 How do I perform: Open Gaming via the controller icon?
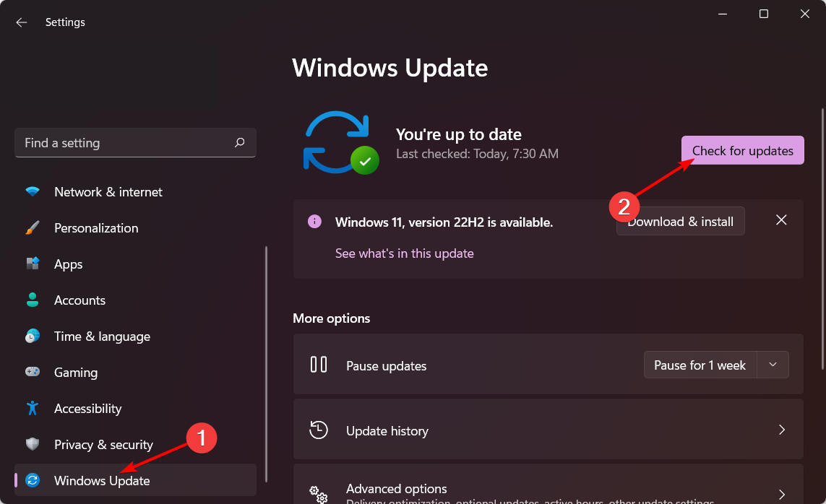[x=33, y=372]
